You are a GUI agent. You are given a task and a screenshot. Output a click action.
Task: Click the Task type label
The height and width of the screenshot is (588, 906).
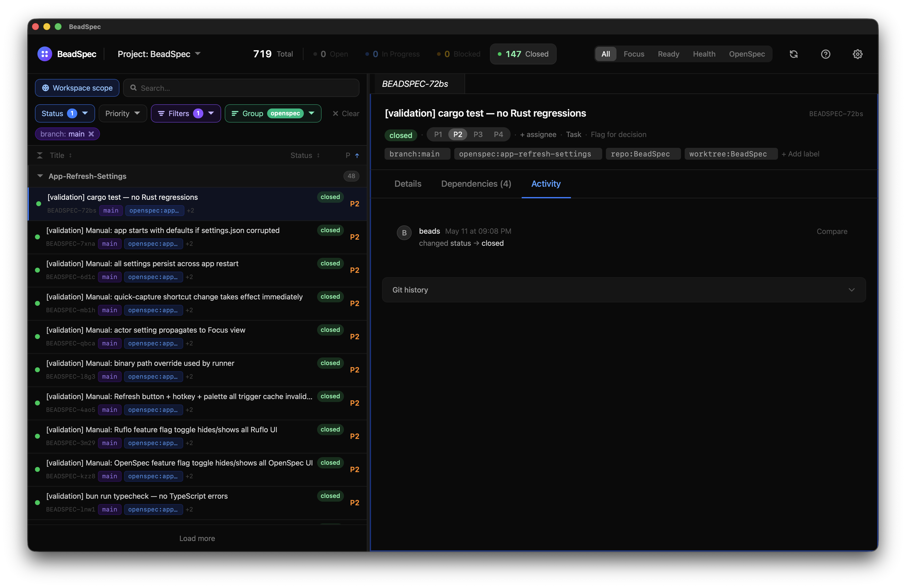coord(573,134)
